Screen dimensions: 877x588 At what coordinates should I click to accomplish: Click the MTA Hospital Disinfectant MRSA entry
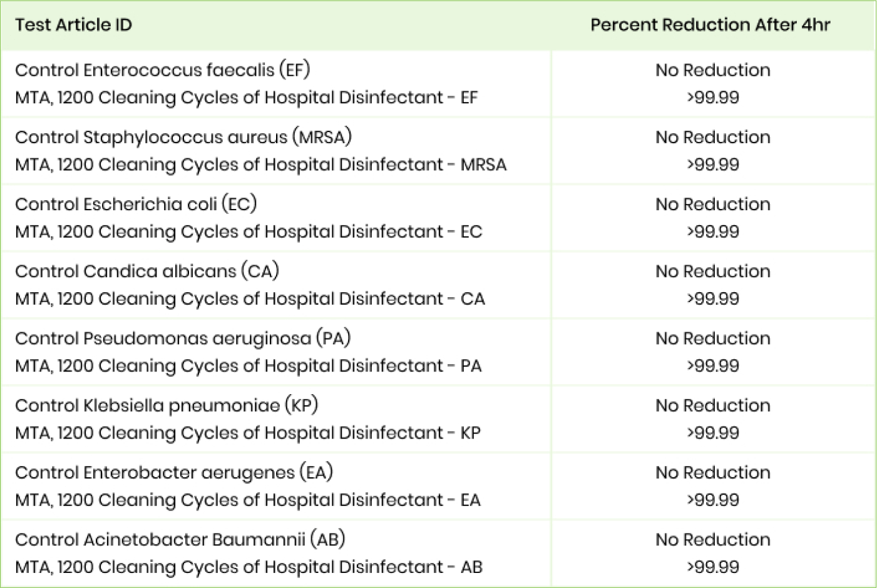pyautogui.click(x=260, y=165)
